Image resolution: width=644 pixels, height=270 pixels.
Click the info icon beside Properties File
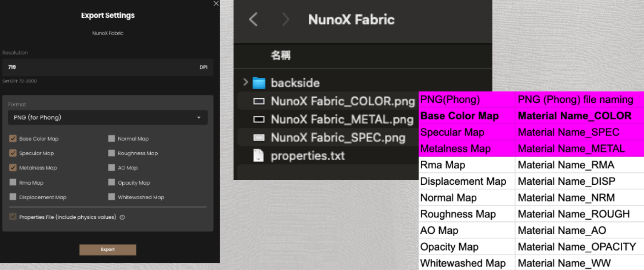122,217
